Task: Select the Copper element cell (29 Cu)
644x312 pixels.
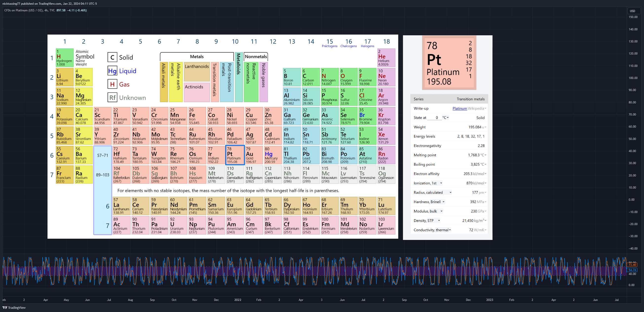Action: coord(254,116)
